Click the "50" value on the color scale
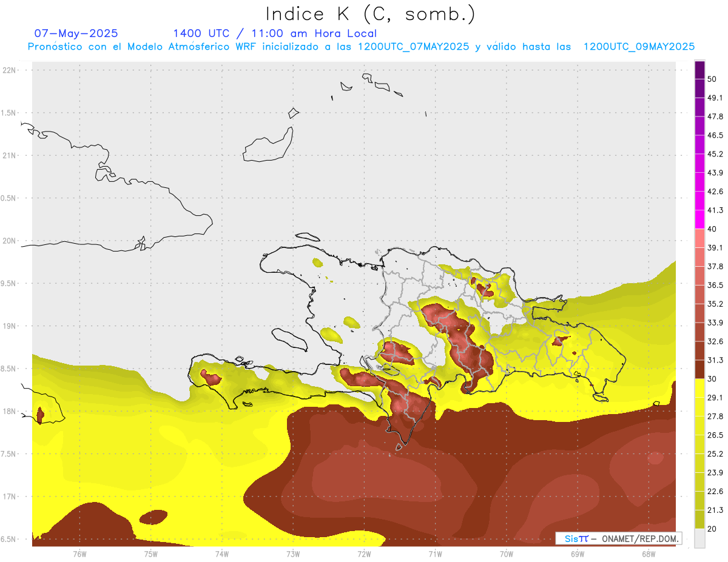This screenshot has width=728, height=562. (x=712, y=79)
